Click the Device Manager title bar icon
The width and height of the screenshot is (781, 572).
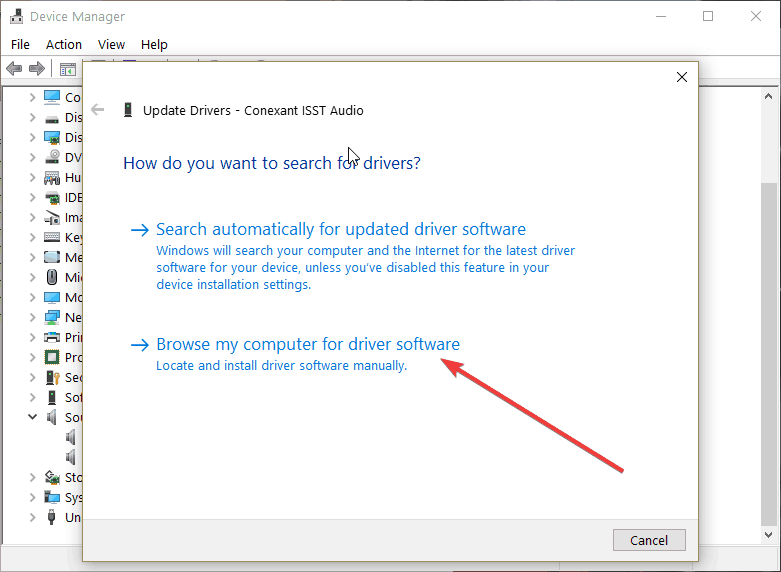16,16
